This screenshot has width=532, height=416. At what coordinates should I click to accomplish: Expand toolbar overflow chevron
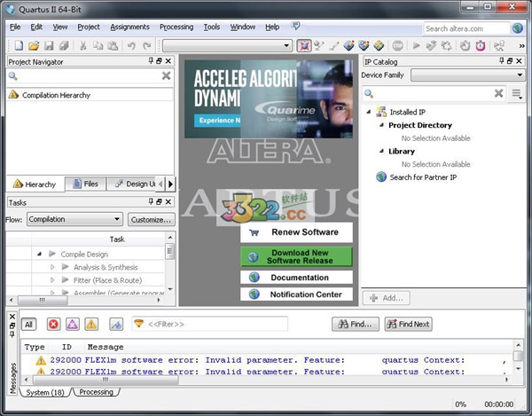(522, 46)
